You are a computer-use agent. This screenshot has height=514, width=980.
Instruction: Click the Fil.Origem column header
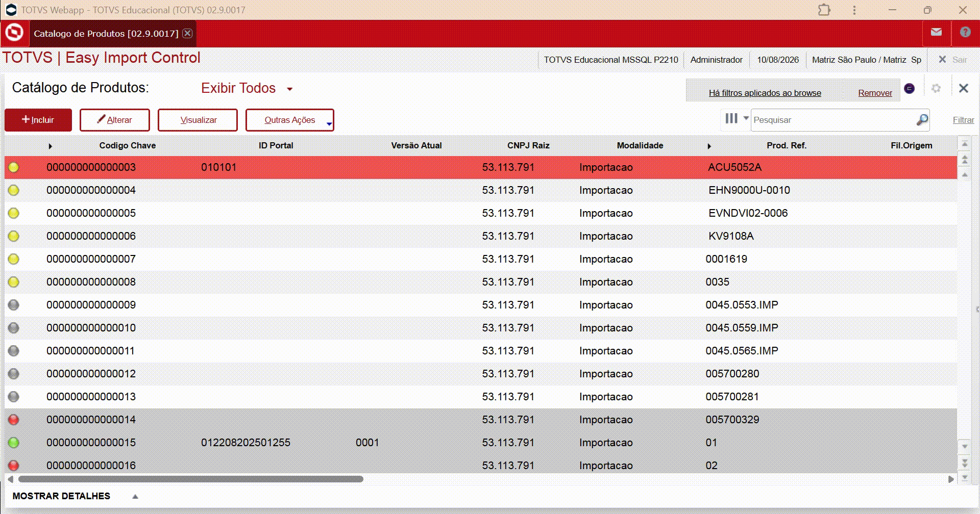(x=912, y=145)
